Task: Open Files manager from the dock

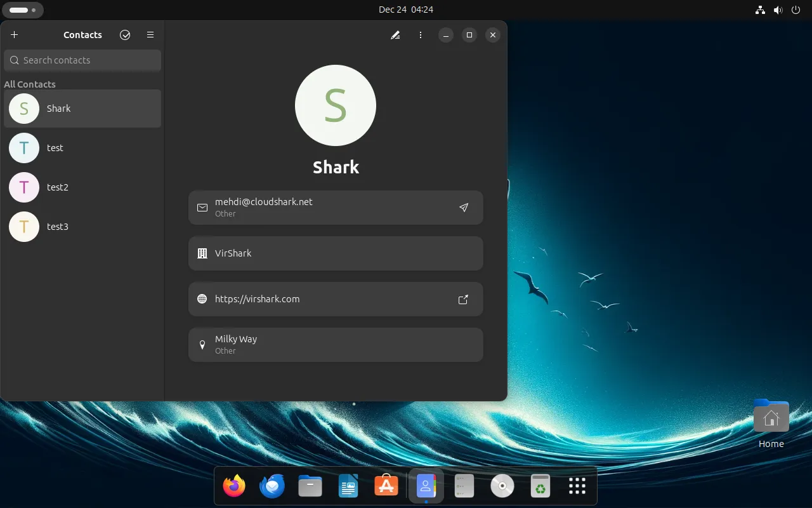Action: pos(310,486)
